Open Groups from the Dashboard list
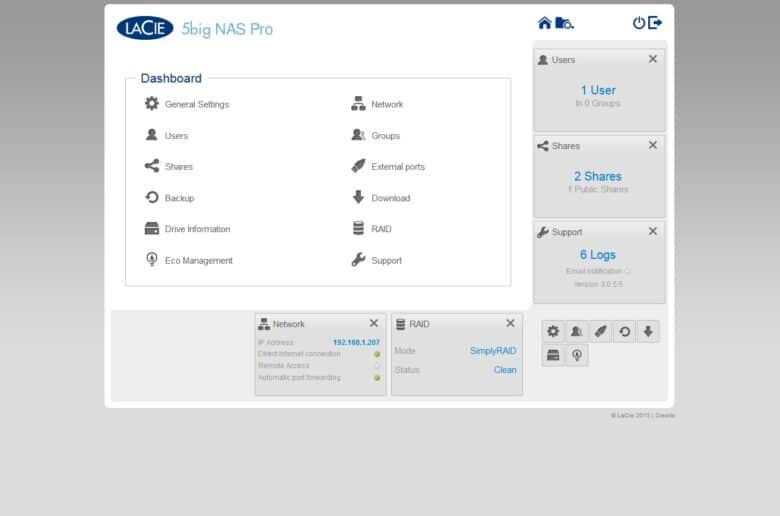Viewport: 780px width, 516px height. tap(376, 135)
